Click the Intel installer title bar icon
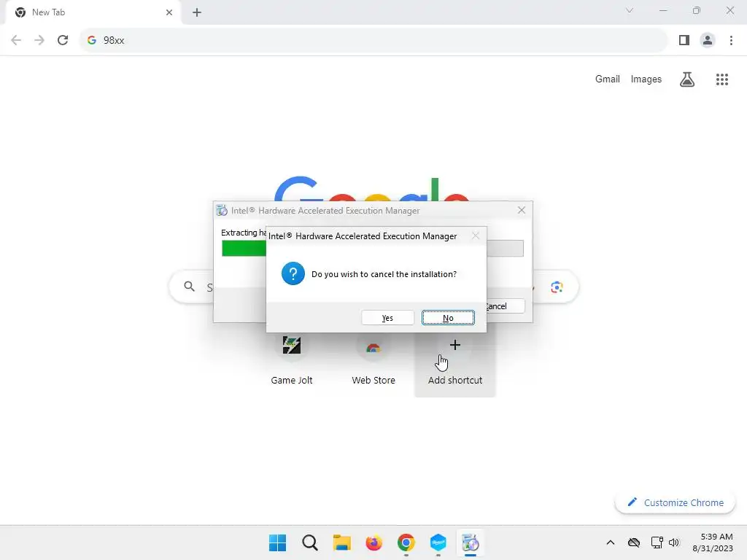This screenshot has width=747, height=560. tap(222, 210)
